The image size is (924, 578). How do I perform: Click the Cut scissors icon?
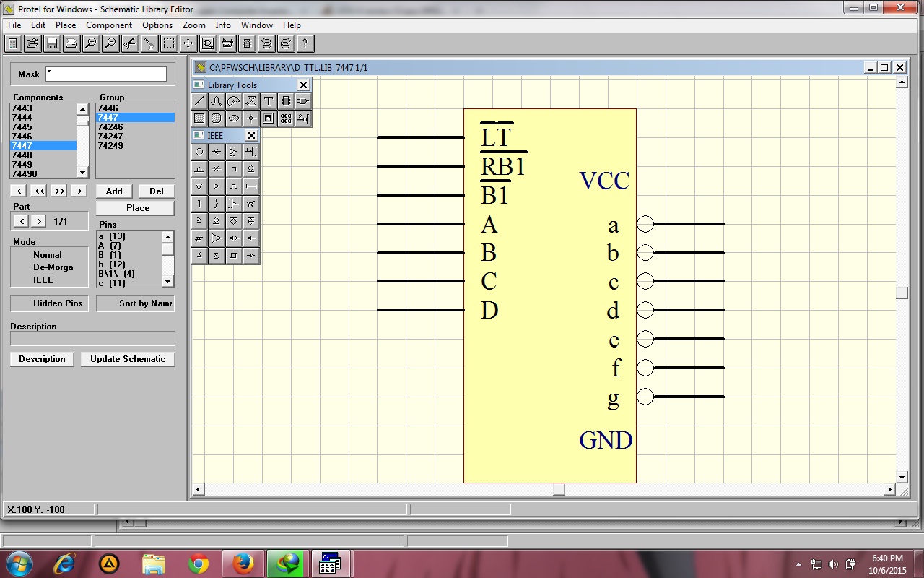pyautogui.click(x=130, y=43)
